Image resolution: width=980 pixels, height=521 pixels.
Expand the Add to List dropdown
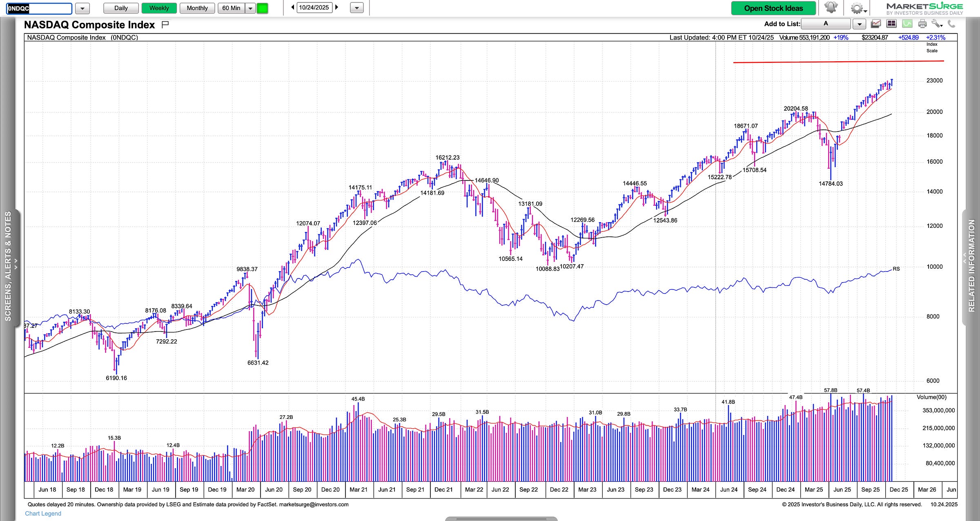pyautogui.click(x=859, y=24)
